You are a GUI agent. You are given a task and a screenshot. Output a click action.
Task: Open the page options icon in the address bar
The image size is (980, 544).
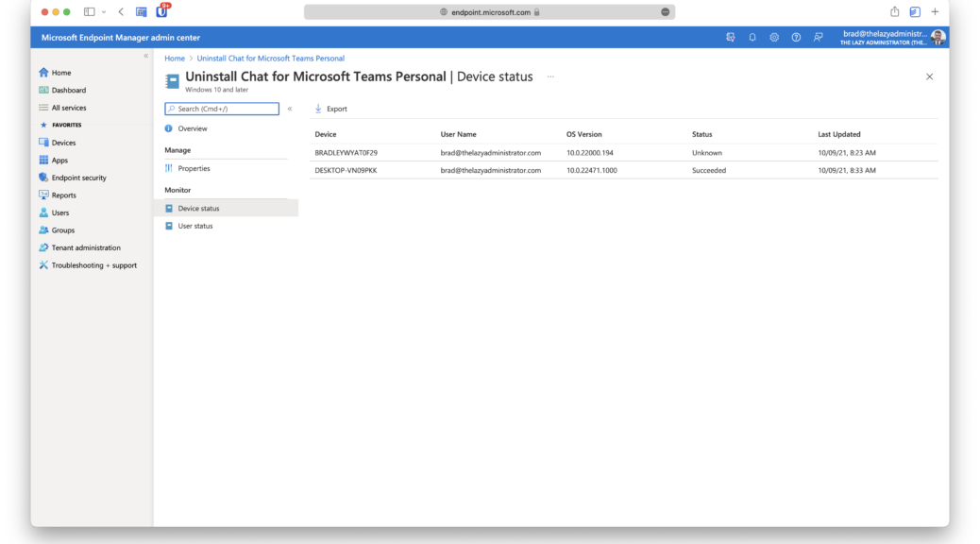click(x=665, y=12)
